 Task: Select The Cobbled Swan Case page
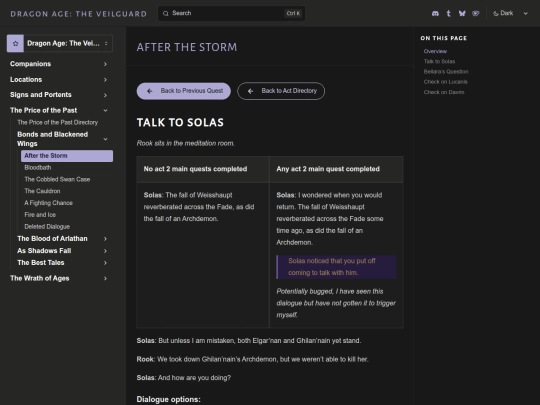click(x=57, y=179)
